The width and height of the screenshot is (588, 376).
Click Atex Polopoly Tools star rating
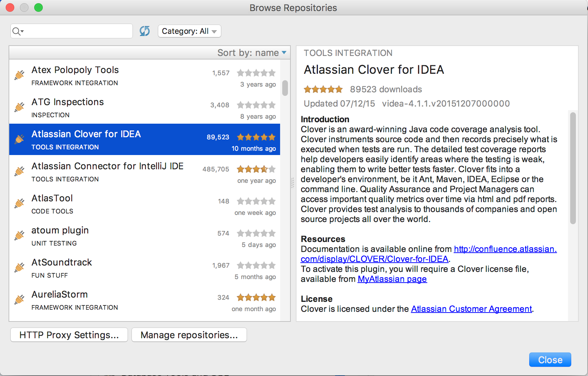pyautogui.click(x=256, y=73)
